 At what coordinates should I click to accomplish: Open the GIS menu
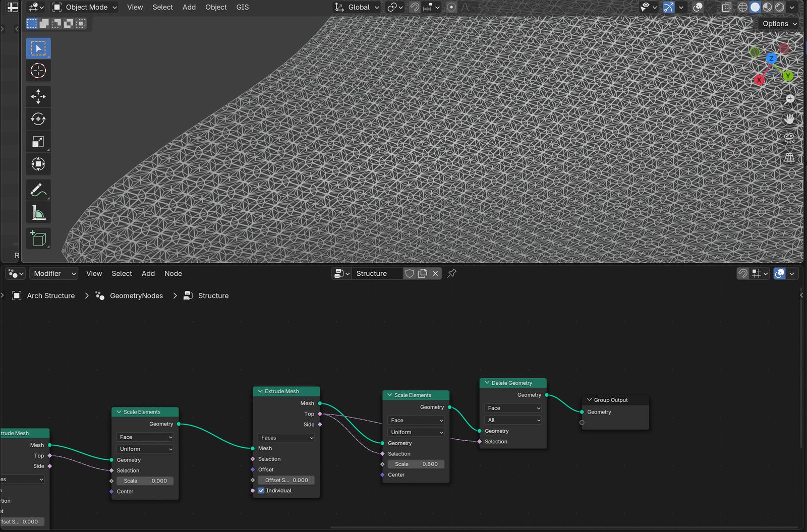(x=242, y=7)
